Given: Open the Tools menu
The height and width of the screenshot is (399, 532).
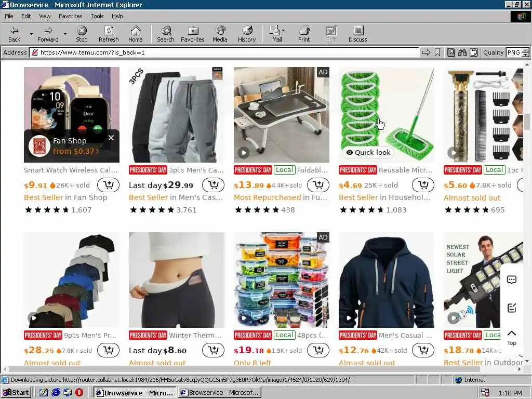Looking at the screenshot, I should (97, 16).
